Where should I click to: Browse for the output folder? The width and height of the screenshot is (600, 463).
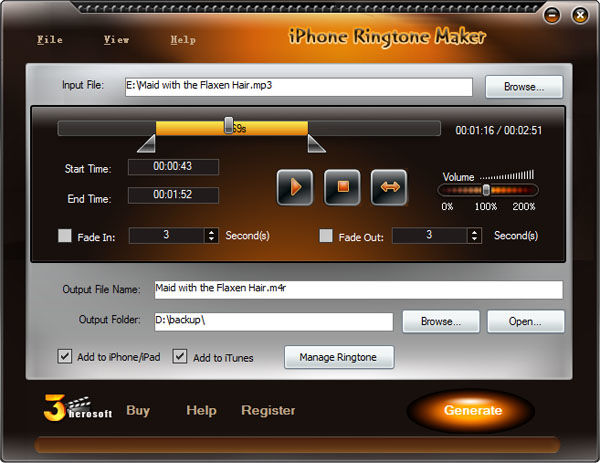click(x=441, y=321)
